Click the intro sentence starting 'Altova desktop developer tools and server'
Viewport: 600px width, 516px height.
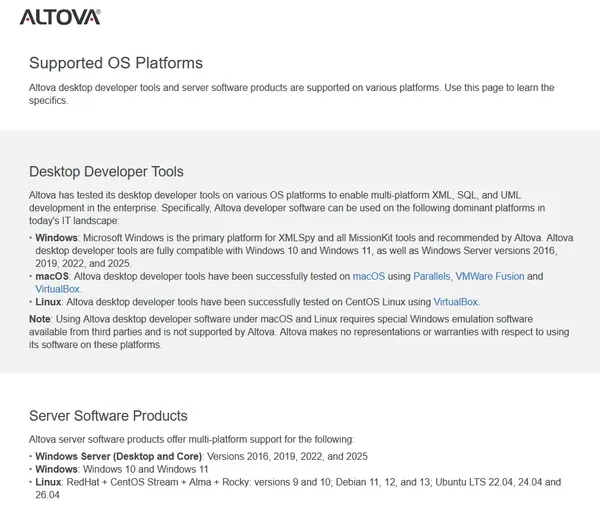[x=292, y=94]
